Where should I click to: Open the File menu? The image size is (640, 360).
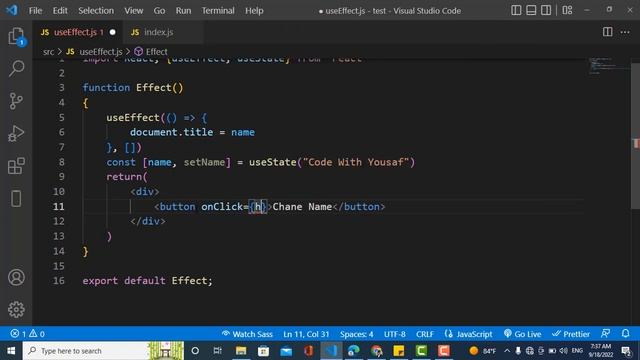click(x=36, y=11)
